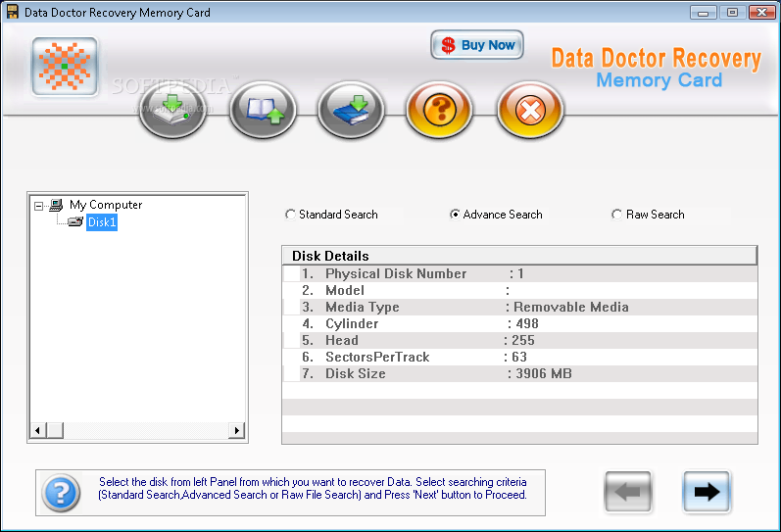The width and height of the screenshot is (781, 532).
Task: Select Standard Search option
Action: point(331,215)
